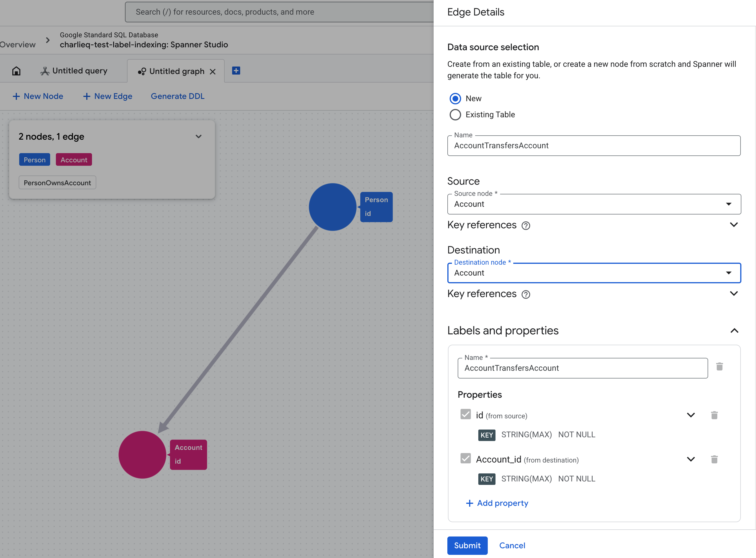Close the Untitled graph tab
Viewport: 756px width, 558px height.
click(213, 72)
